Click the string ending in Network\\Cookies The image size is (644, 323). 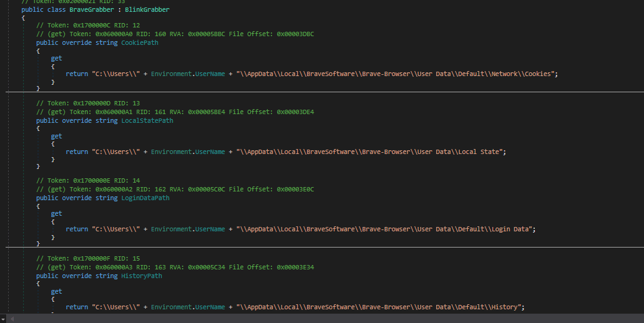tap(395, 74)
